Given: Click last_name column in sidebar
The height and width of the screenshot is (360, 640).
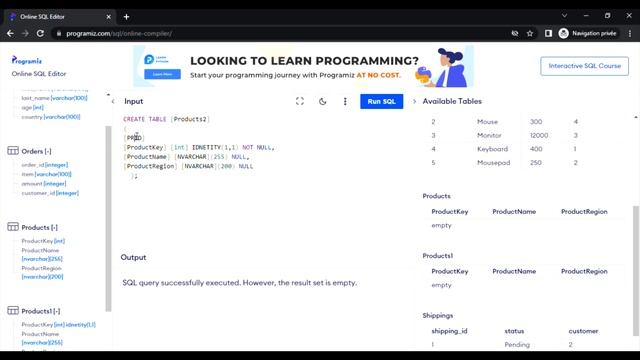Looking at the screenshot, I should (54, 98).
